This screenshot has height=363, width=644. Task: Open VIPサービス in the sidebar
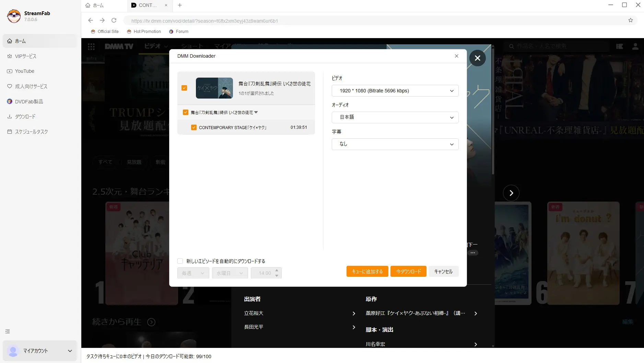(39, 56)
